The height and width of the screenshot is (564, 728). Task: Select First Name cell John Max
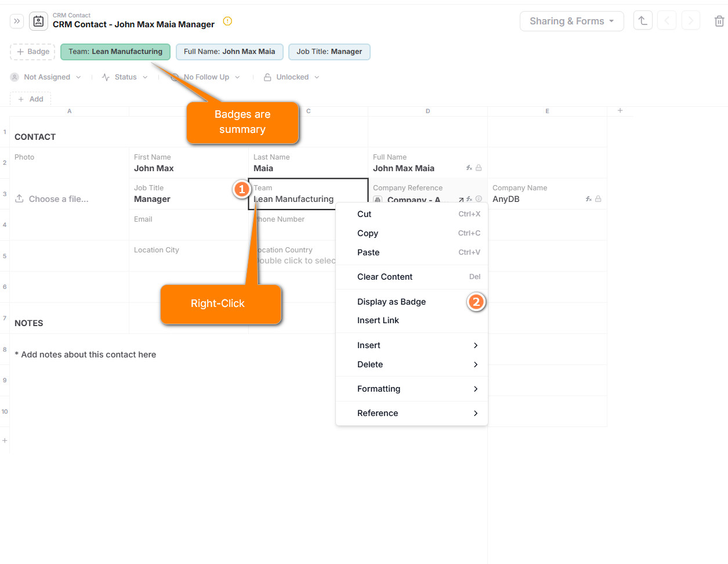pos(189,162)
